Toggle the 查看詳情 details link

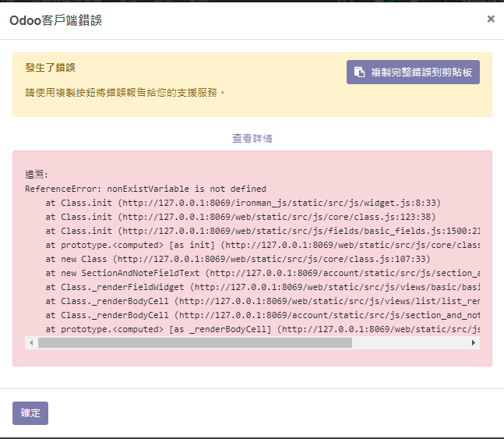click(252, 138)
